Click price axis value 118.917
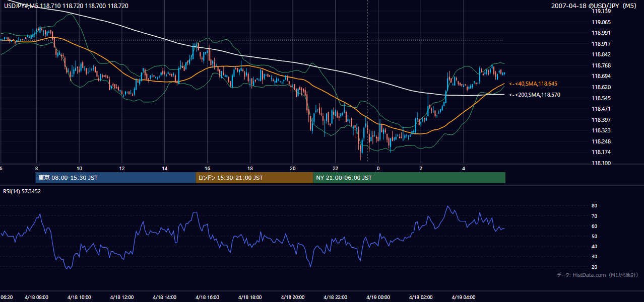Screen dimensions: 644x302 tap(601, 44)
